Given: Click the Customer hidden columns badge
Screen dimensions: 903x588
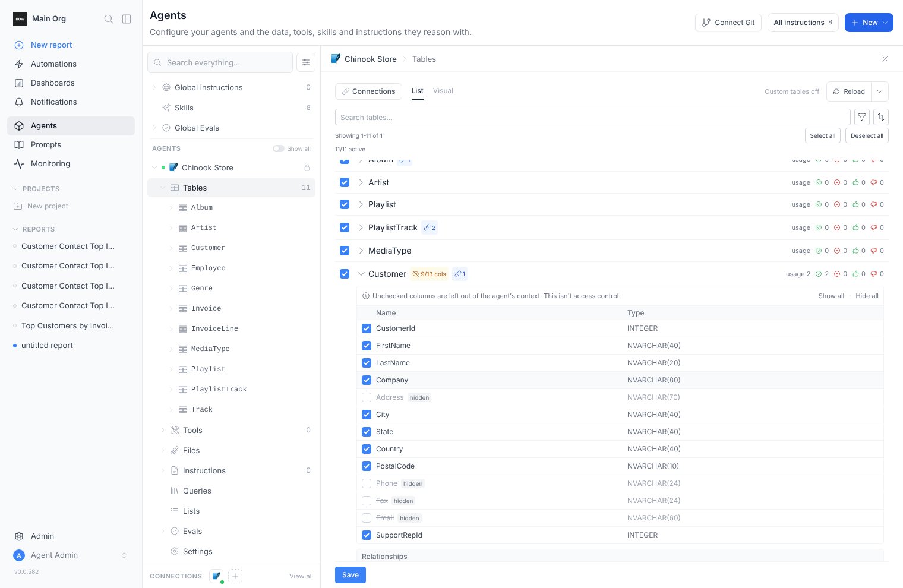Looking at the screenshot, I should tap(429, 274).
